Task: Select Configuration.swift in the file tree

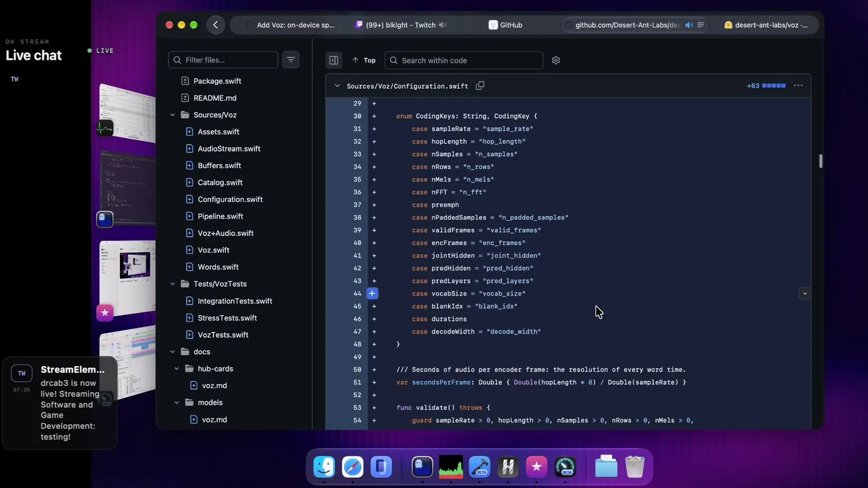Action: [x=230, y=200]
